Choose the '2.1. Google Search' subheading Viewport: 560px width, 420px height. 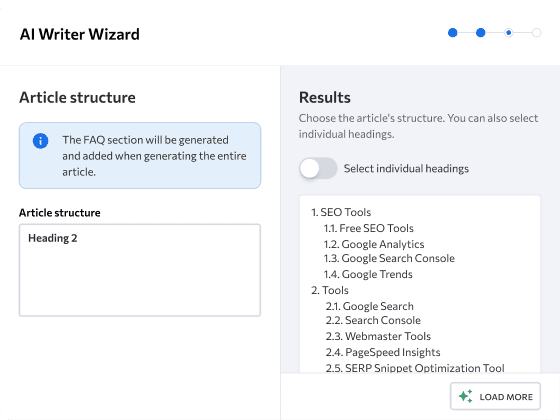click(369, 306)
